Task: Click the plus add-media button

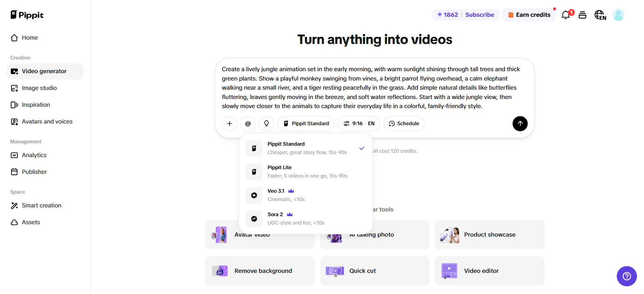Action: pos(230,124)
